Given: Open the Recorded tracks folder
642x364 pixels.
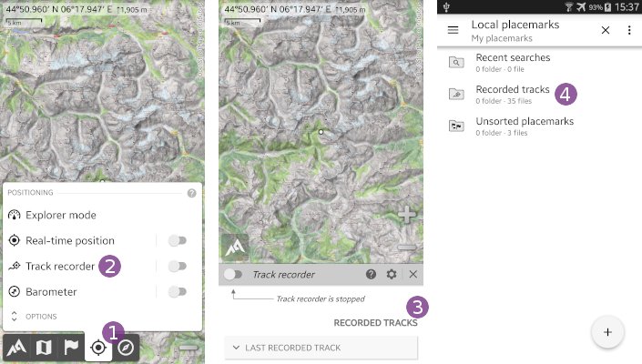Looking at the screenshot, I should click(512, 94).
